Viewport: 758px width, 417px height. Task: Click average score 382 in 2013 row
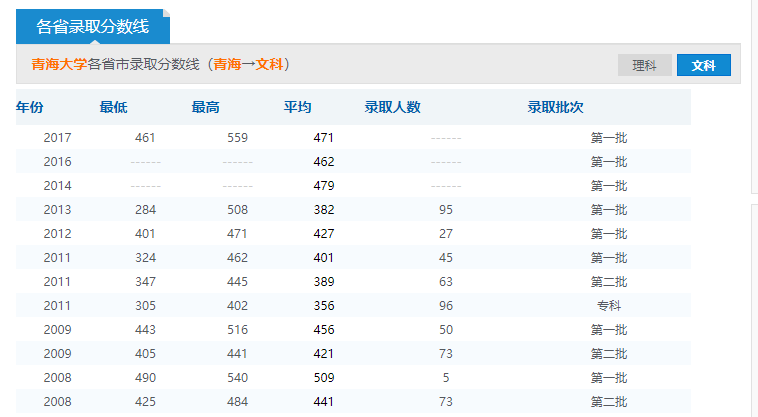pos(323,210)
